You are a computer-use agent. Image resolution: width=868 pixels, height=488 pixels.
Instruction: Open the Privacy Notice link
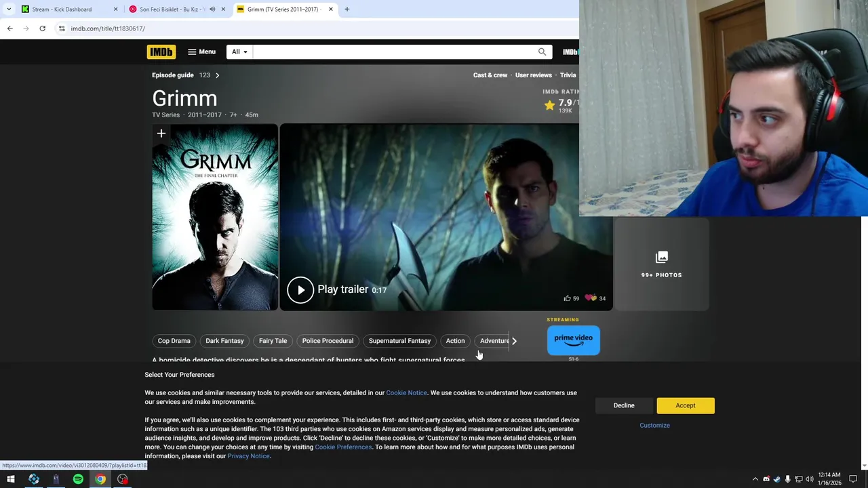(248, 456)
